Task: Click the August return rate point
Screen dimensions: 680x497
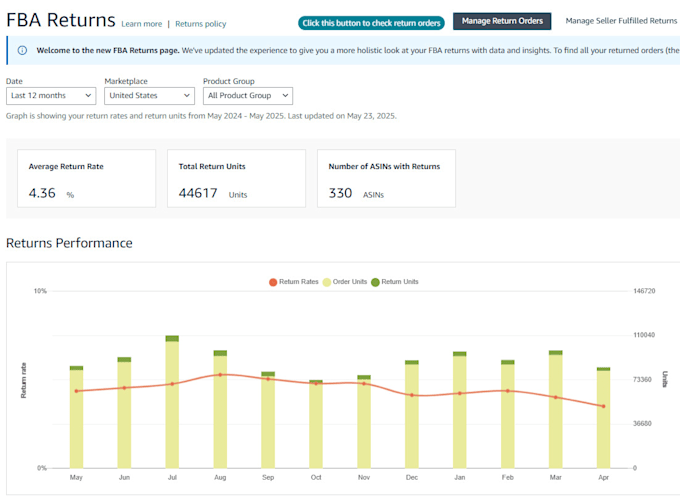Action: [x=220, y=375]
